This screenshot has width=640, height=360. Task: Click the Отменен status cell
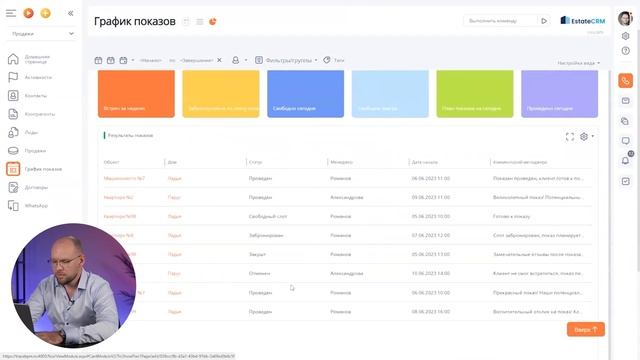click(x=259, y=273)
